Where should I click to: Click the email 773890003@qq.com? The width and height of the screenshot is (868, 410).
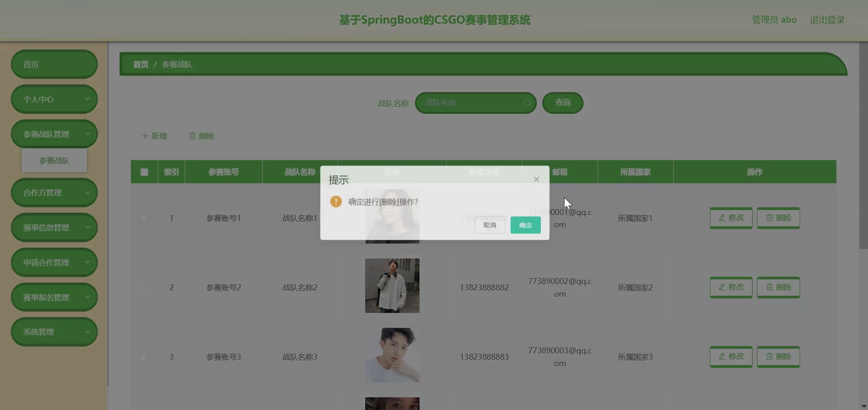[x=560, y=357]
